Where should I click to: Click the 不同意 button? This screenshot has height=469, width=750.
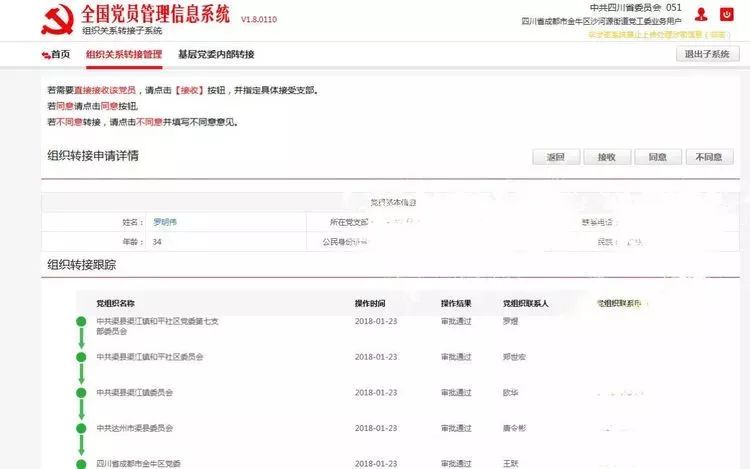[x=709, y=157]
